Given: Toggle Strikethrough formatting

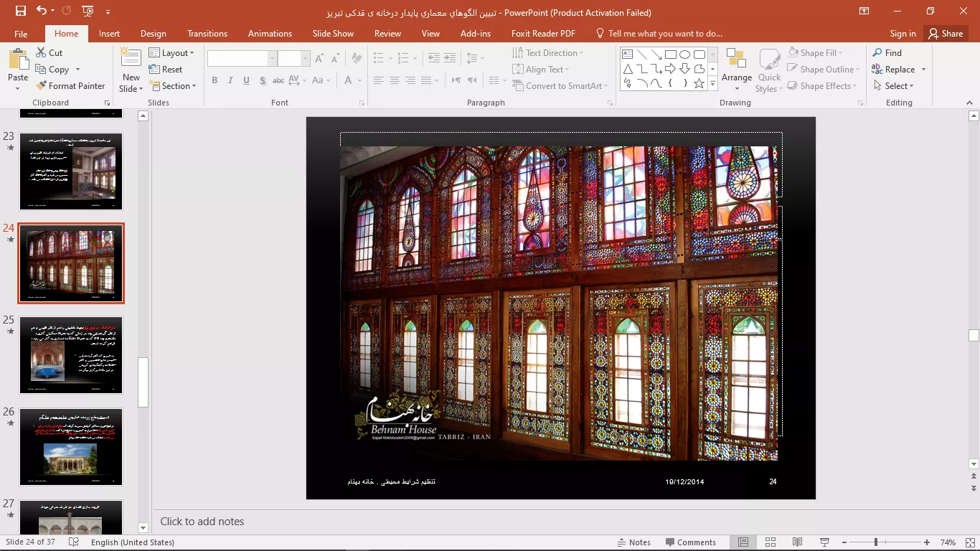Looking at the screenshot, I should click(278, 80).
